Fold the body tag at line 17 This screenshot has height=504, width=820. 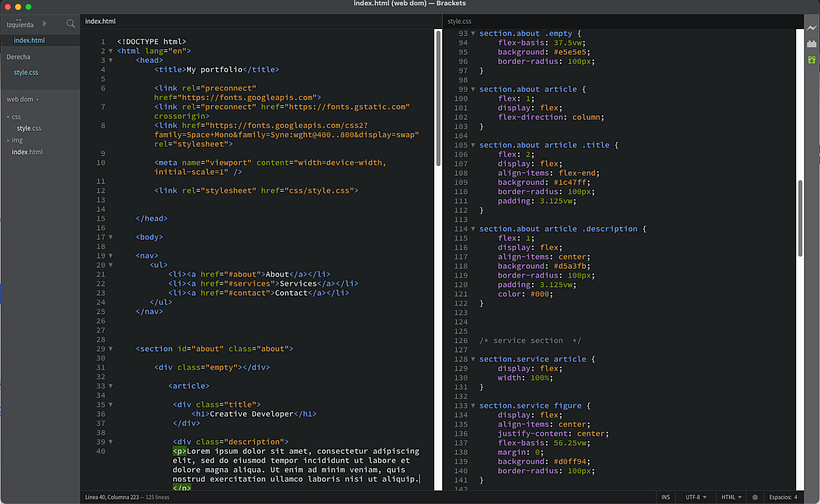coord(110,237)
